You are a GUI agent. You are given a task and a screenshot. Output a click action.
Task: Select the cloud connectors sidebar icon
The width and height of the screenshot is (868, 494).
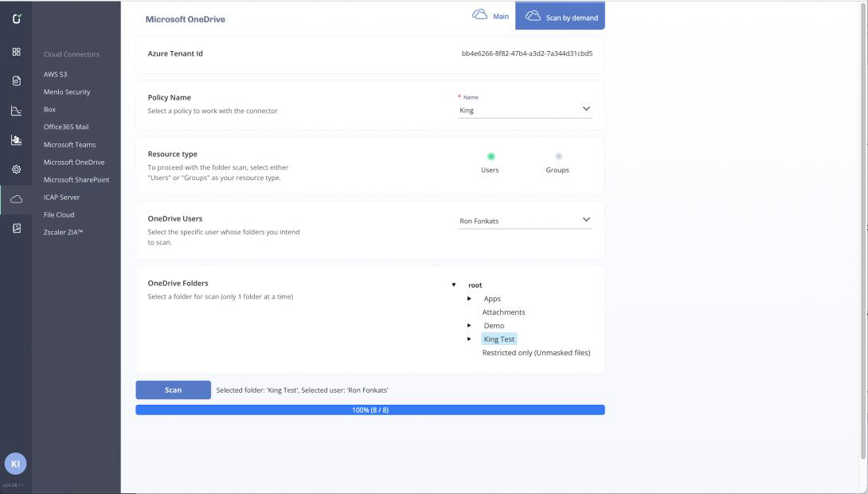tap(17, 199)
